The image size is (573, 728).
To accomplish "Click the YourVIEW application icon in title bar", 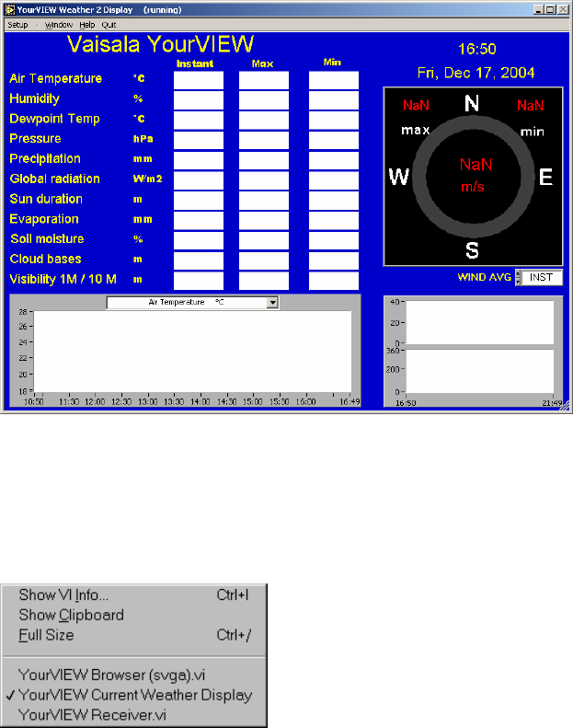I will (10, 9).
